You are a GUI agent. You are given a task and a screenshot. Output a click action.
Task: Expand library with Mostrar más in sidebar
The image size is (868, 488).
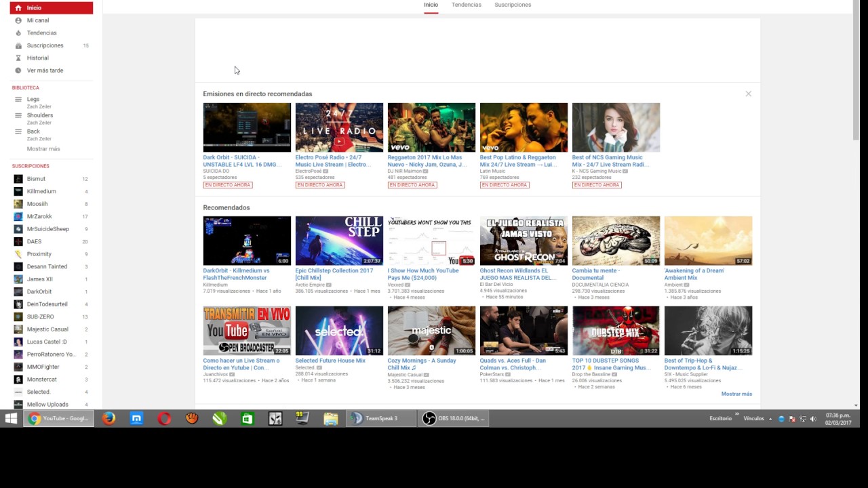(x=43, y=149)
